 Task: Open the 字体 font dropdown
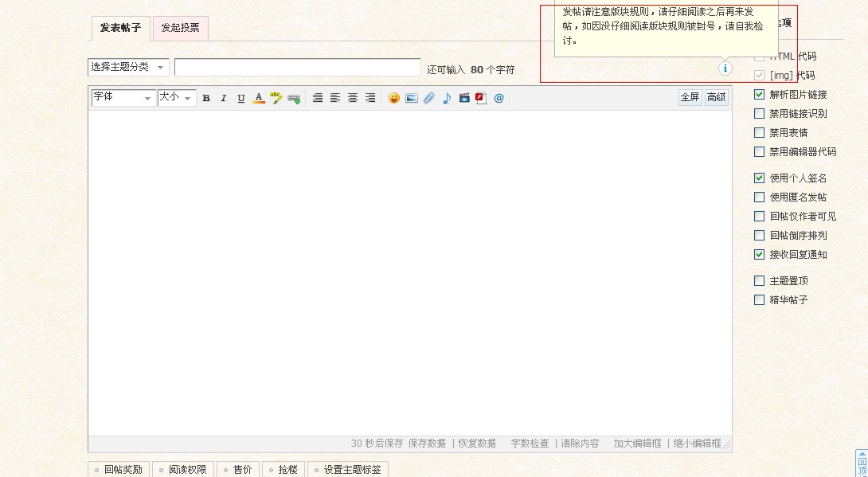point(123,97)
